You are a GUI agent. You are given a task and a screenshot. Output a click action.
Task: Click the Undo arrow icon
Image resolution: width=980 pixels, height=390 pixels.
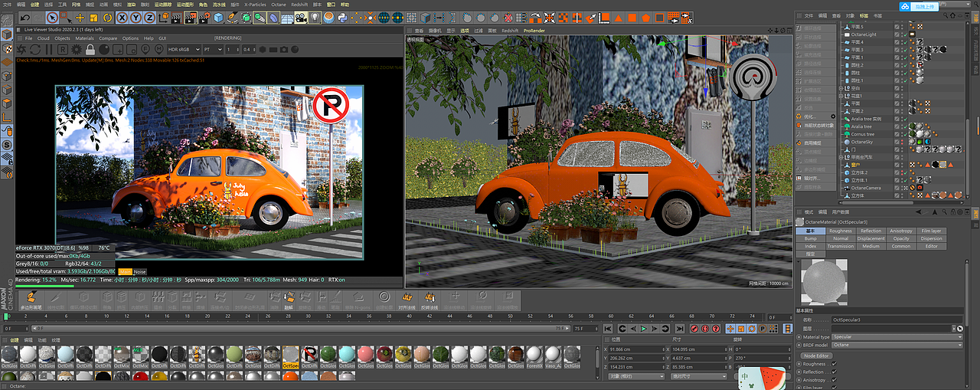point(24,17)
